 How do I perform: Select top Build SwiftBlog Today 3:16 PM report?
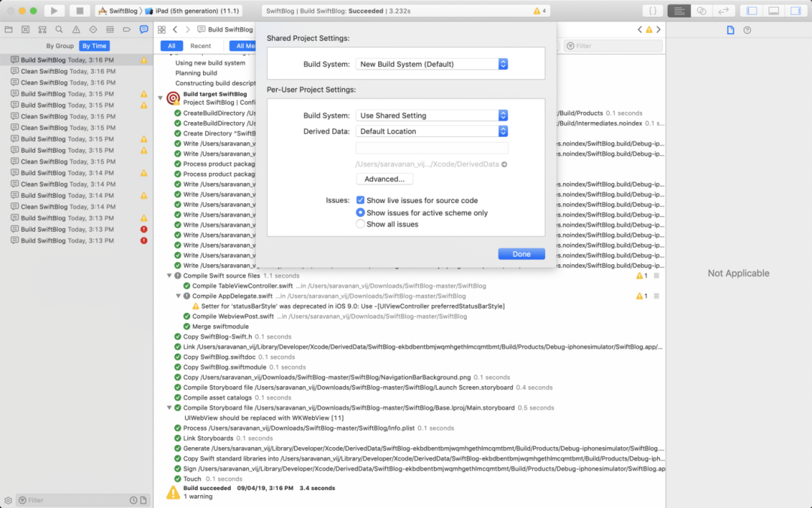[x=77, y=60]
